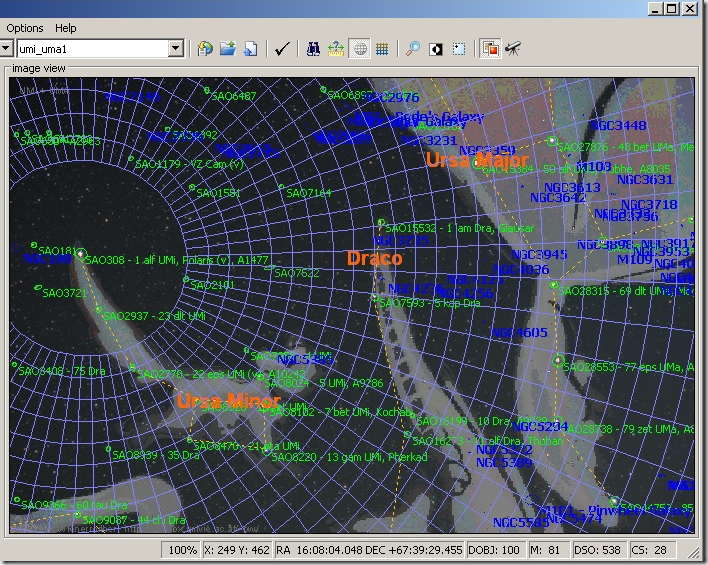Click the binoculars find object icon
The height and width of the screenshot is (565, 708).
coord(313,48)
